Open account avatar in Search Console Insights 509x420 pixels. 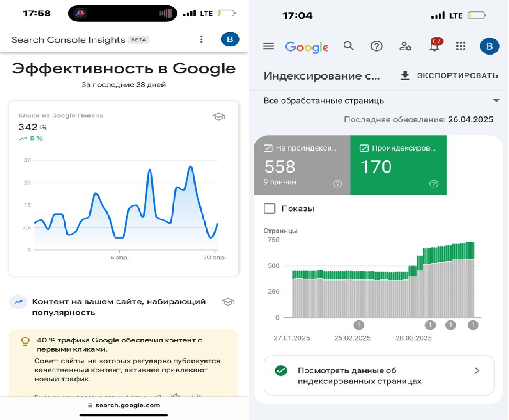[230, 39]
